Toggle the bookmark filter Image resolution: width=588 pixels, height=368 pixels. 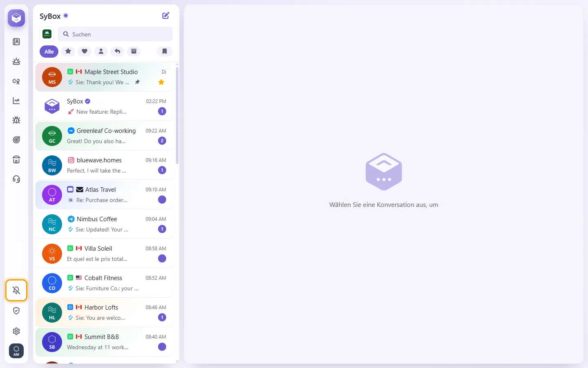point(165,51)
